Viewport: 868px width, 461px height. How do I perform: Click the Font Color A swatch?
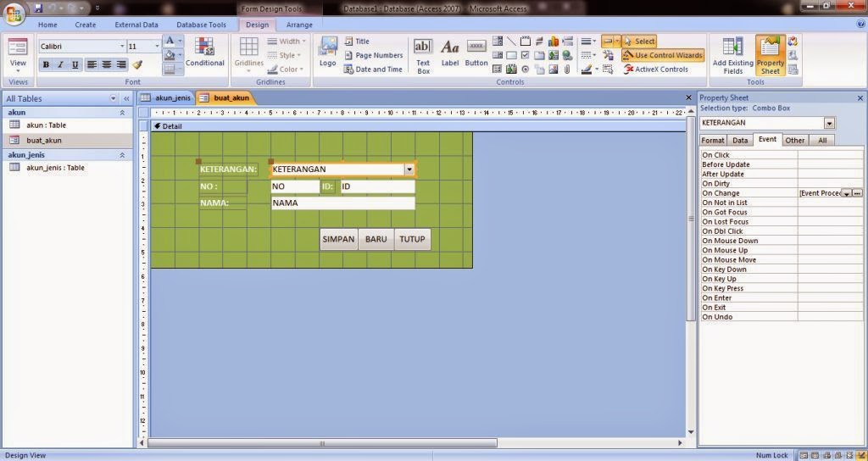pos(170,41)
